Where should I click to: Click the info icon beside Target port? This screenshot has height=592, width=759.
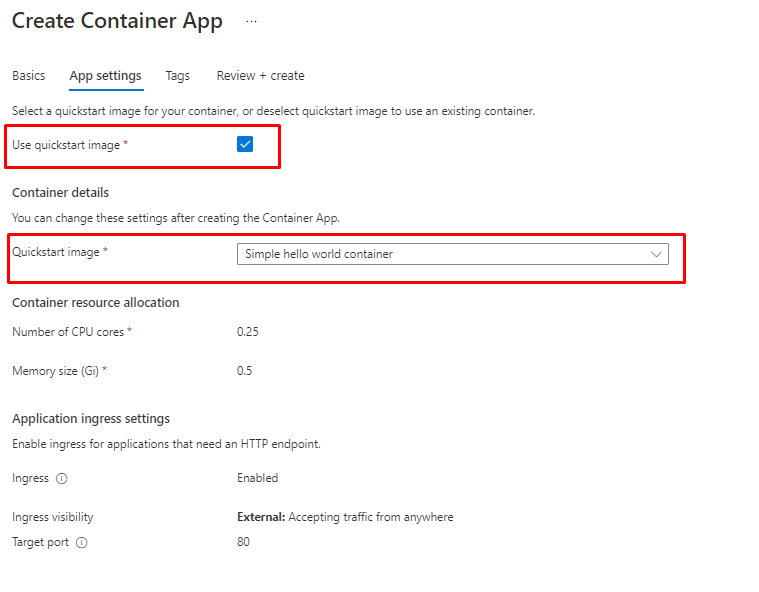(82, 543)
